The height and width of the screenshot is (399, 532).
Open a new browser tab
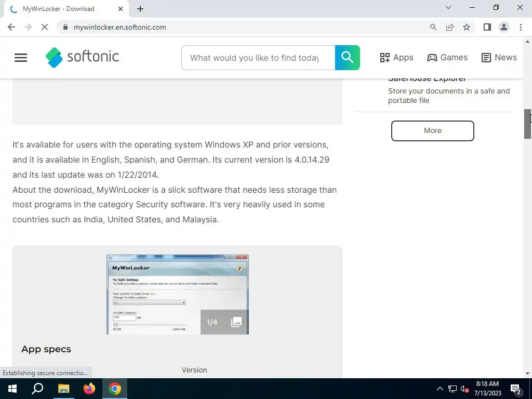coord(140,9)
